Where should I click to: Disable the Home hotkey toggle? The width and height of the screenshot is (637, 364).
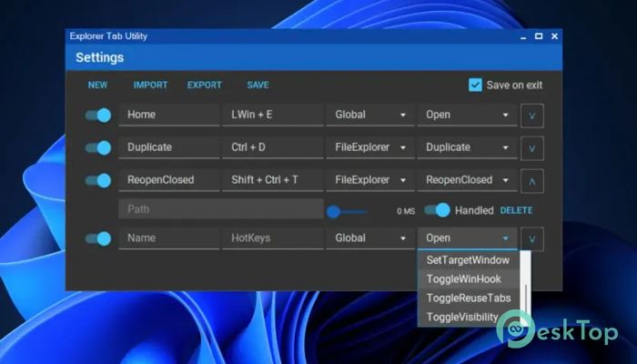98,116
